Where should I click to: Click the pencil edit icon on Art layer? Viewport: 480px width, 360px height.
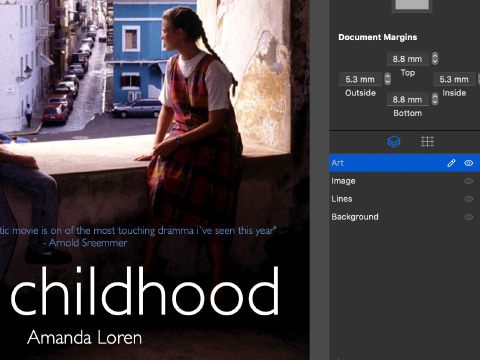[451, 163]
